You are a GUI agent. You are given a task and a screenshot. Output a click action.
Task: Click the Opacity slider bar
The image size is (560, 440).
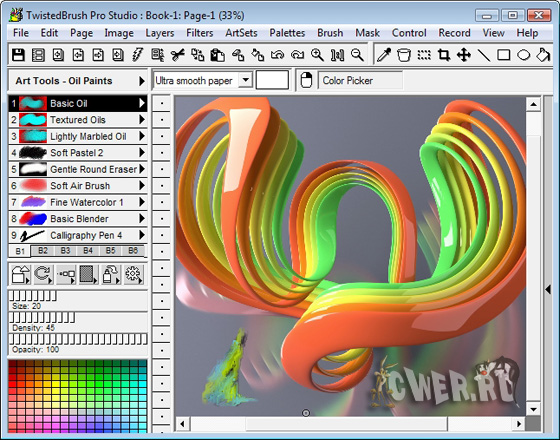tap(78, 339)
